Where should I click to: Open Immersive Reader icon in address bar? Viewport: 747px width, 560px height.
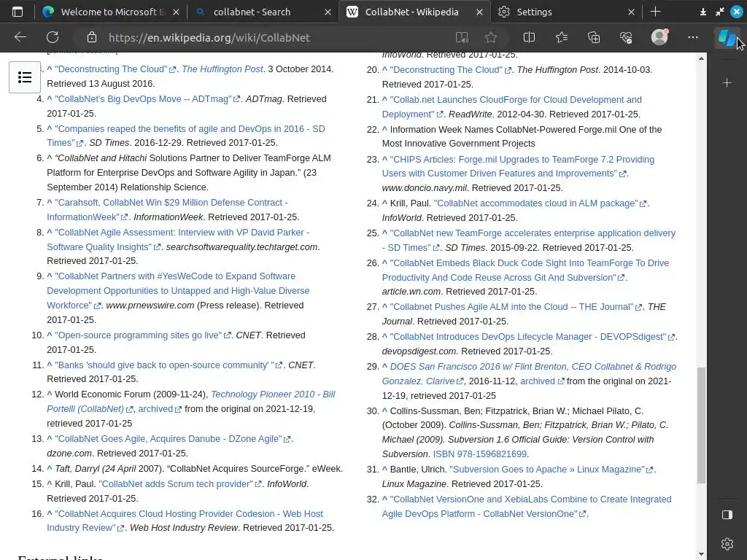tap(462, 38)
